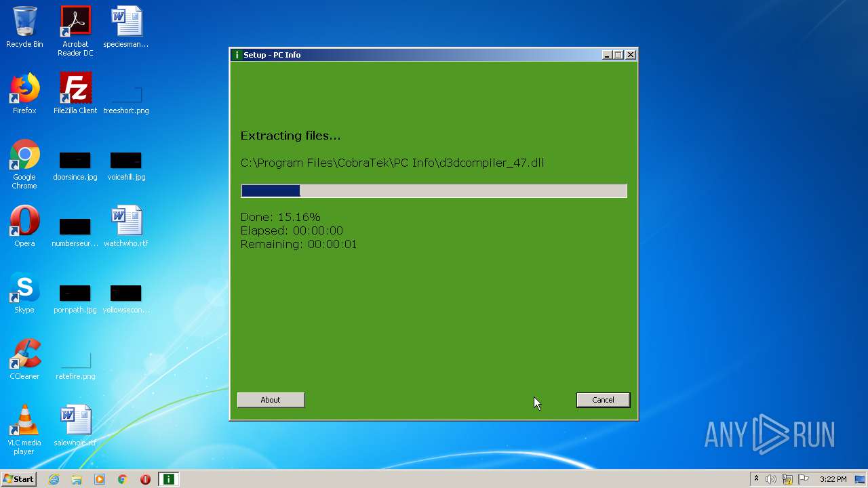The width and height of the screenshot is (868, 488).
Task: Click the 3:22 PM system clock
Action: (x=833, y=479)
